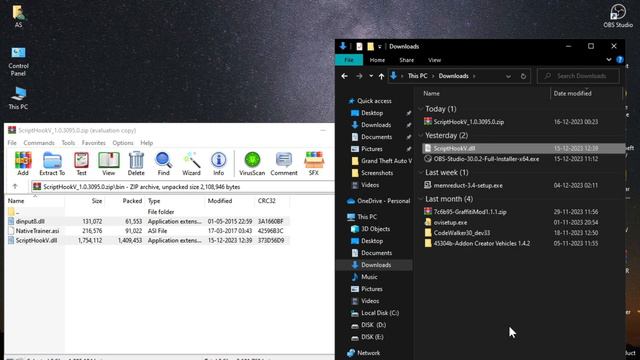Show archive Info icon in WinRAR
640x360 pixels.
click(218, 164)
